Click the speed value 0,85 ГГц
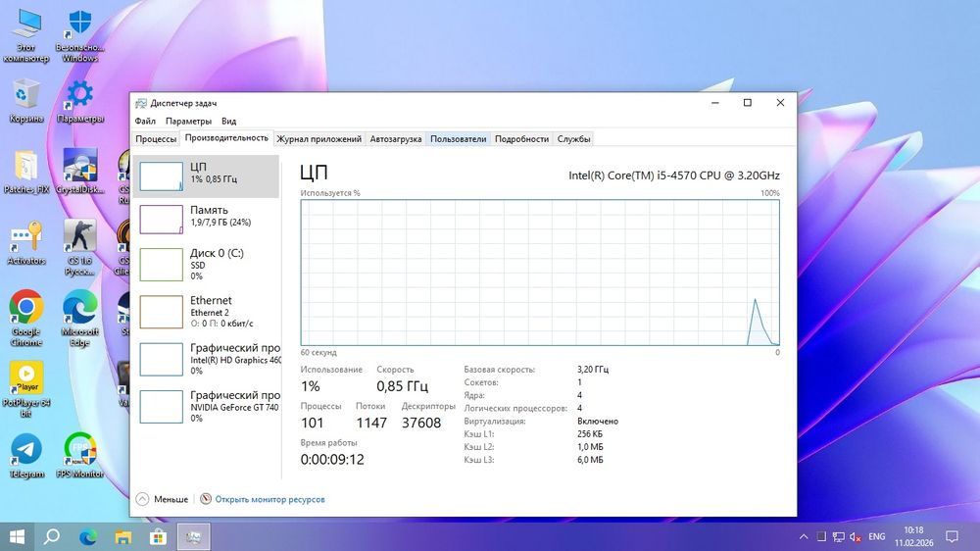This screenshot has width=980, height=551. click(x=402, y=386)
